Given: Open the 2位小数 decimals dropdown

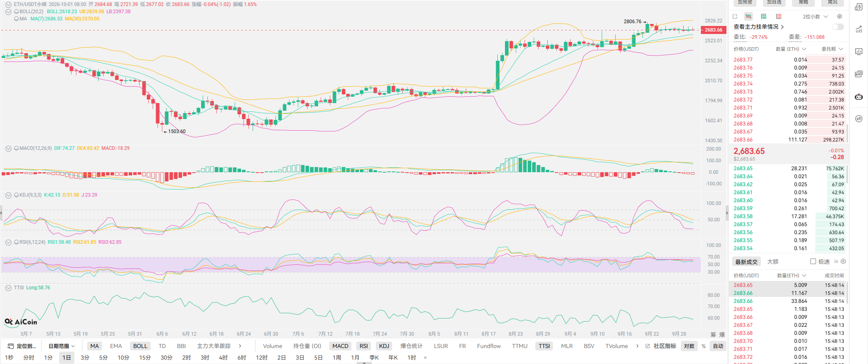Looking at the screenshot, I should (815, 16).
